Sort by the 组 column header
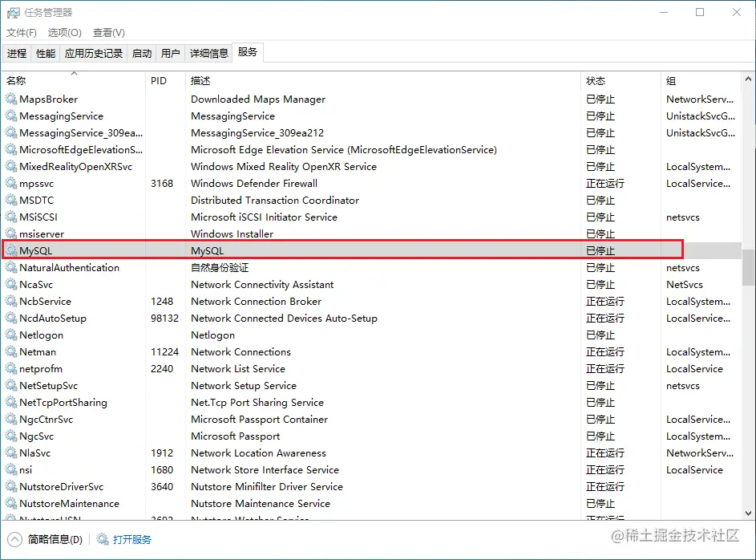The width and height of the screenshot is (756, 560). point(701,80)
